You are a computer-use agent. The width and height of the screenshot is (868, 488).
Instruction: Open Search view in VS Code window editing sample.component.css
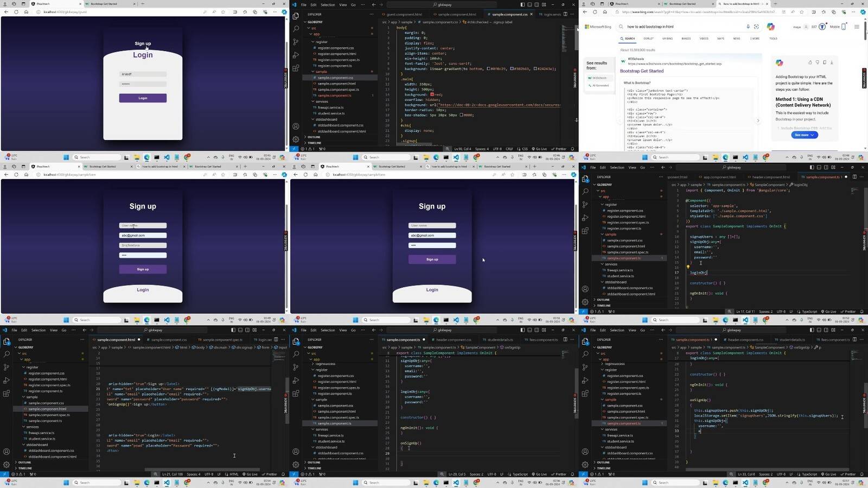tap(296, 29)
